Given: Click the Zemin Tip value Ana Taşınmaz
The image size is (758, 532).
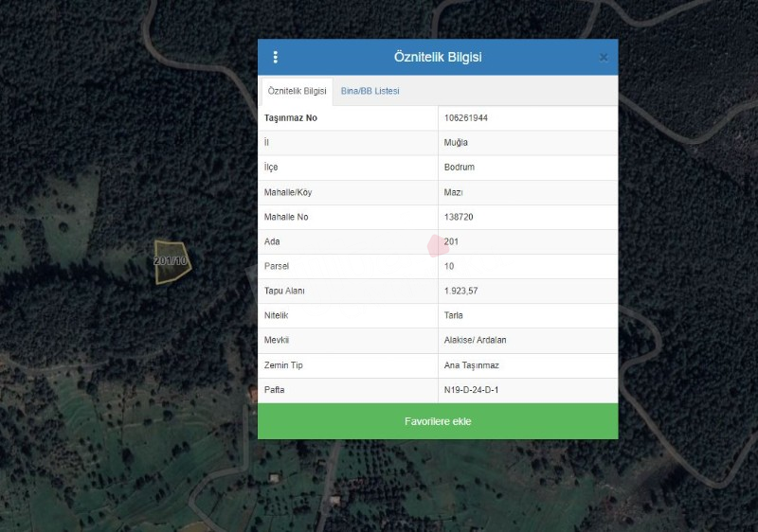Looking at the screenshot, I should (471, 364).
